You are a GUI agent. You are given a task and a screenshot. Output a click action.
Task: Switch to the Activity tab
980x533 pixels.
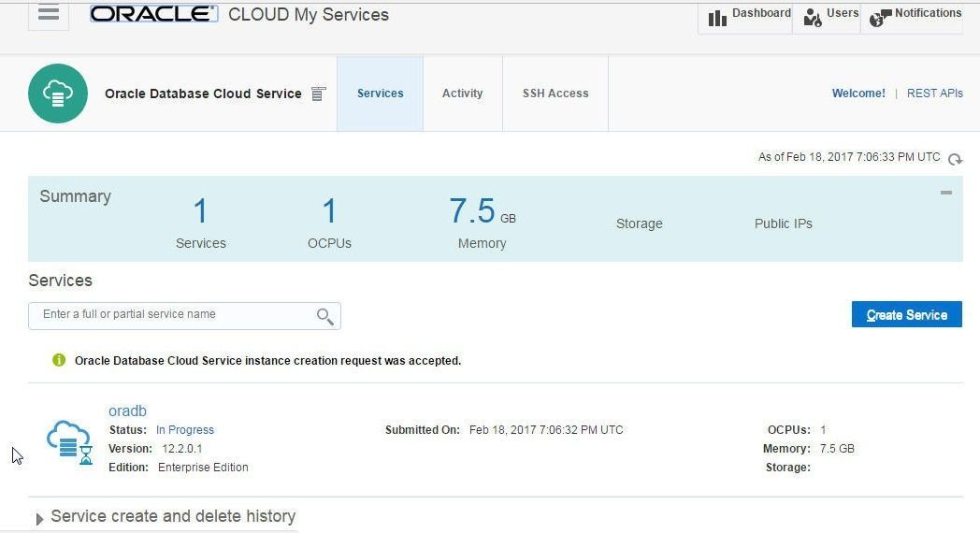click(463, 94)
